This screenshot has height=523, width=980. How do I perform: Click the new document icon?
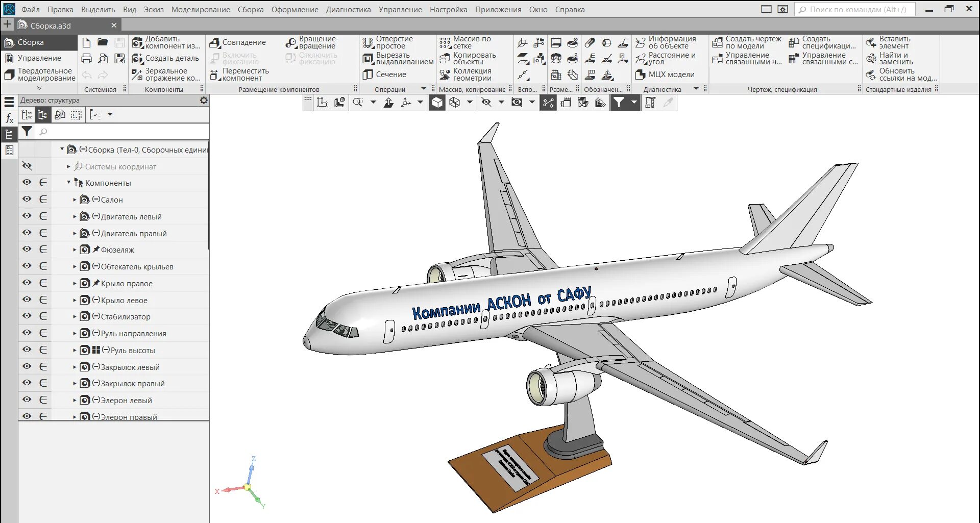[x=87, y=42]
